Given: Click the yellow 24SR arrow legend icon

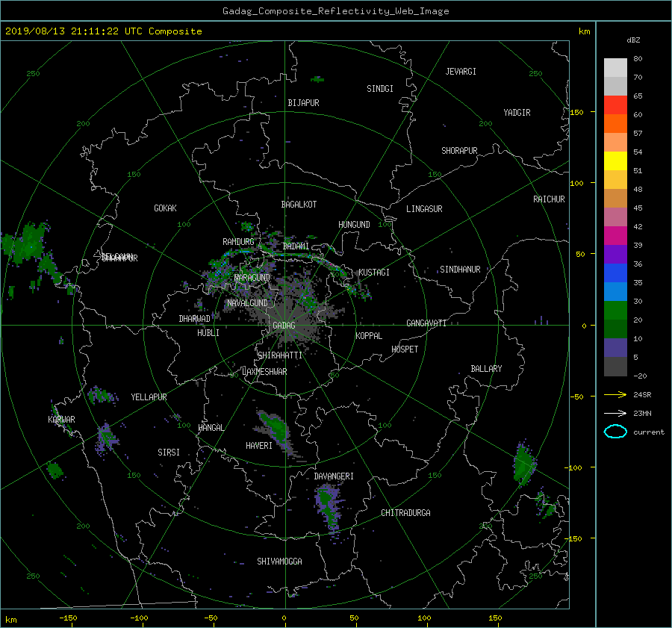Looking at the screenshot, I should coord(615,394).
